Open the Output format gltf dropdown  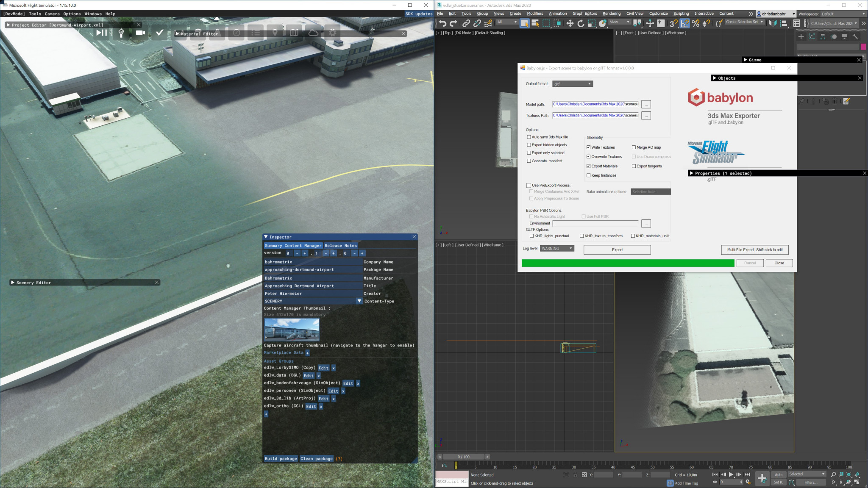(573, 84)
